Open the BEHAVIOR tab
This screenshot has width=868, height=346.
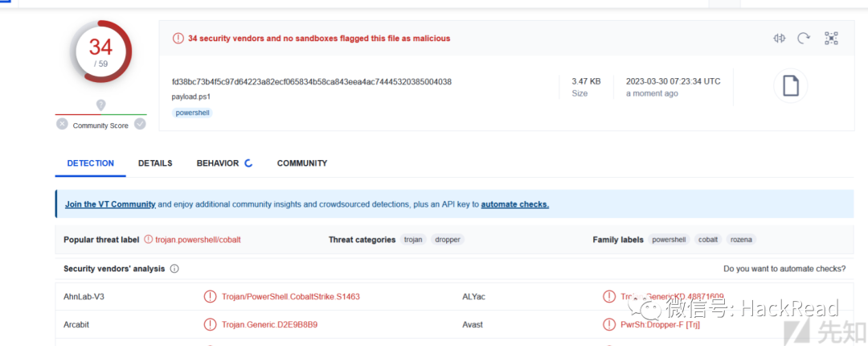218,163
